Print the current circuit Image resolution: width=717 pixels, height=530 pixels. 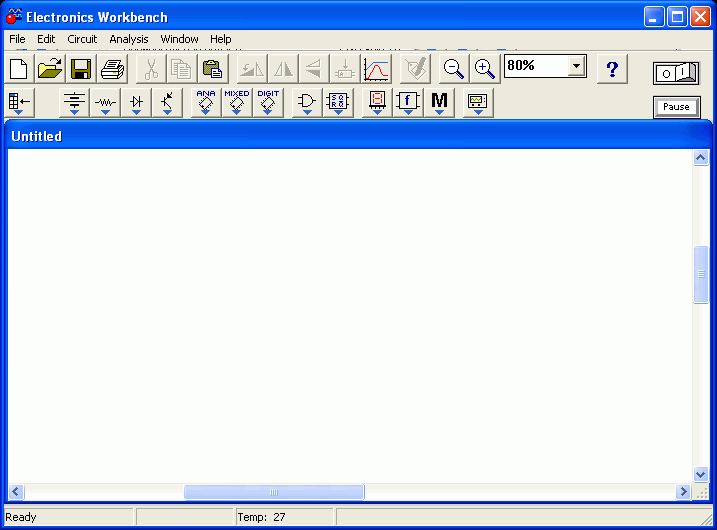(112, 69)
